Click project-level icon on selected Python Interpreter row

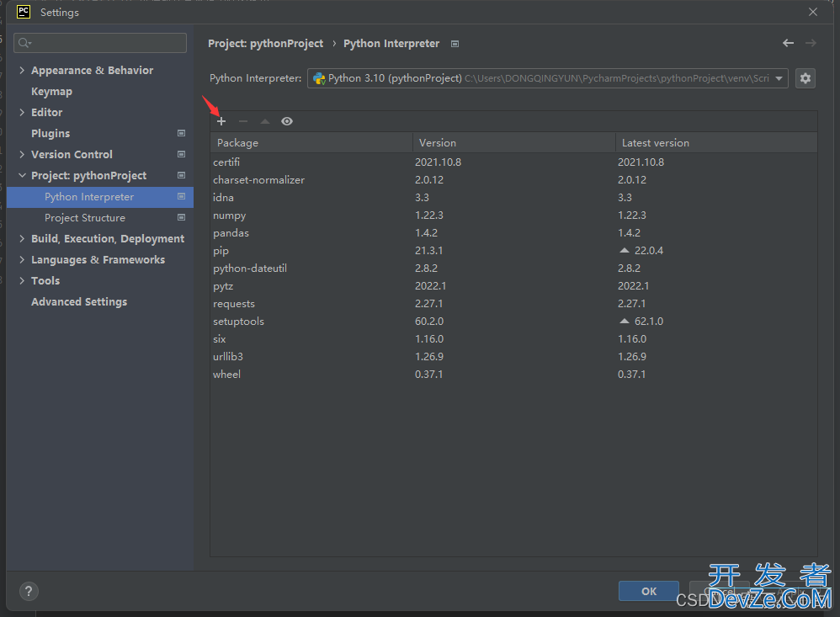pyautogui.click(x=182, y=197)
